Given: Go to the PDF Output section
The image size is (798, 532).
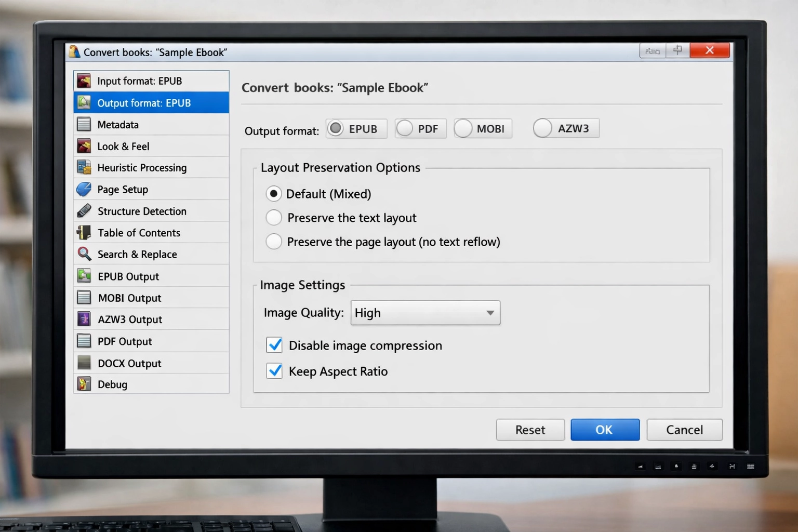Looking at the screenshot, I should pyautogui.click(x=151, y=341).
